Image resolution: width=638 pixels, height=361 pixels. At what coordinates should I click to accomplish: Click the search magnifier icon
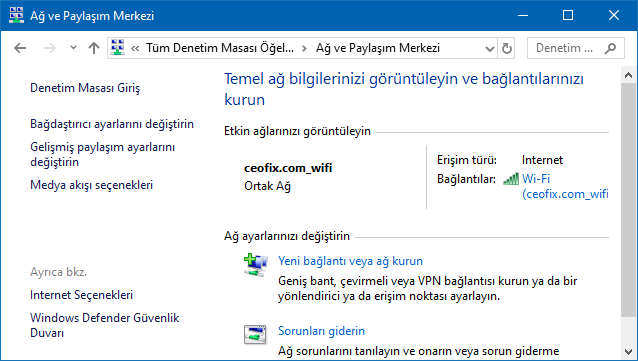[610, 48]
